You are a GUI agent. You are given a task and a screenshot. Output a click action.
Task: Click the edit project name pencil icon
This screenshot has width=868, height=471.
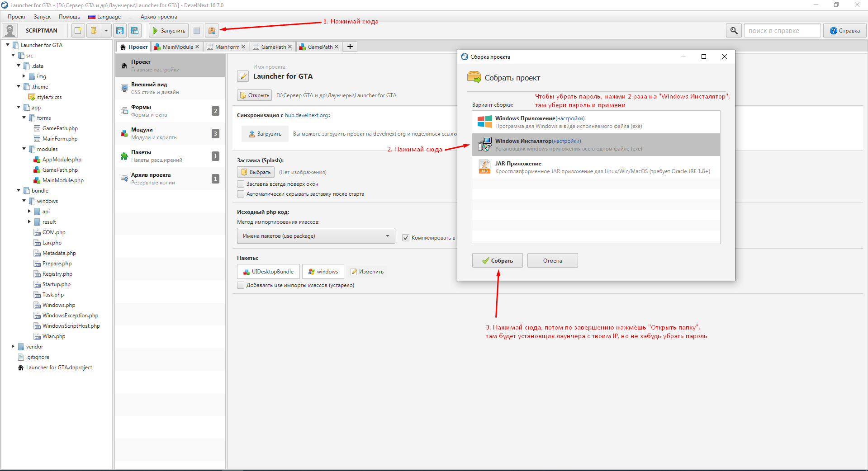(x=243, y=76)
